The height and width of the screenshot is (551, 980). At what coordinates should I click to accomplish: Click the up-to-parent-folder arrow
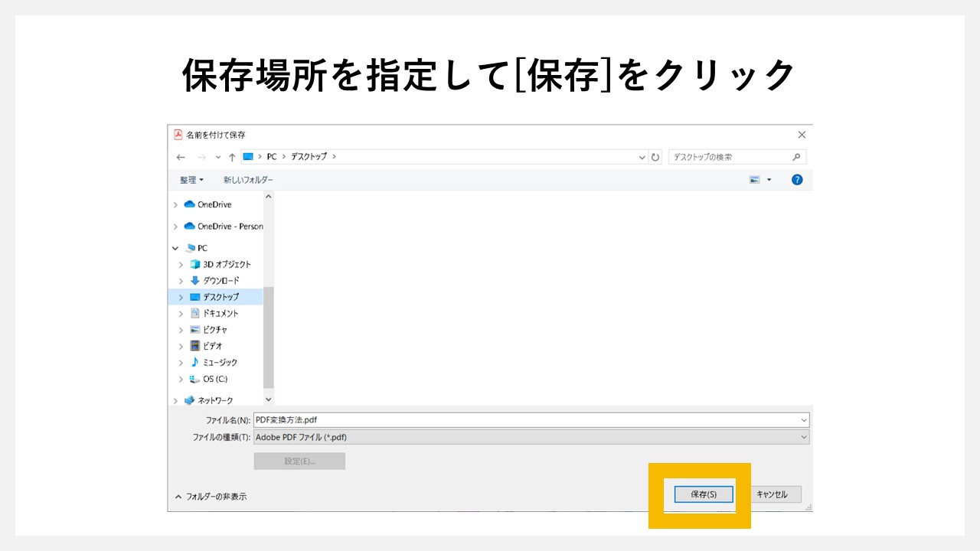pyautogui.click(x=231, y=157)
